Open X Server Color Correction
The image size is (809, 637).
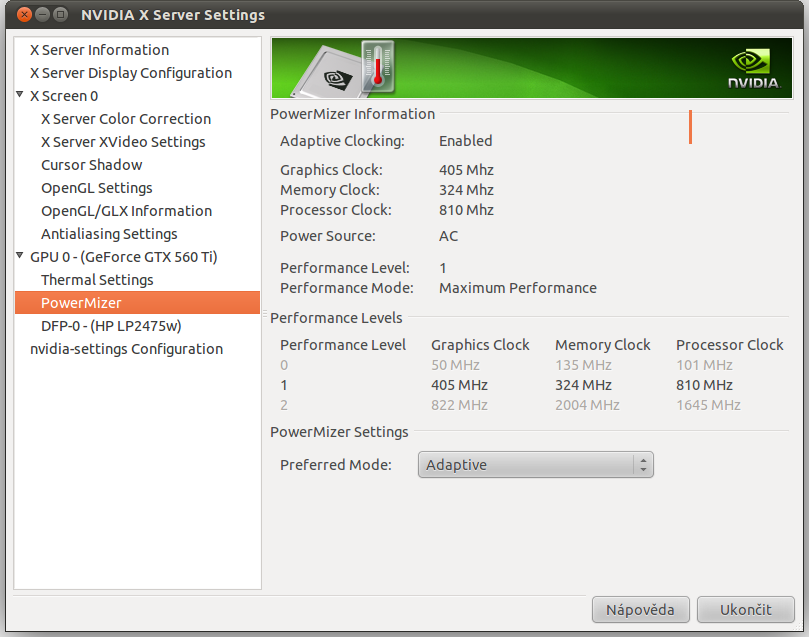point(126,119)
